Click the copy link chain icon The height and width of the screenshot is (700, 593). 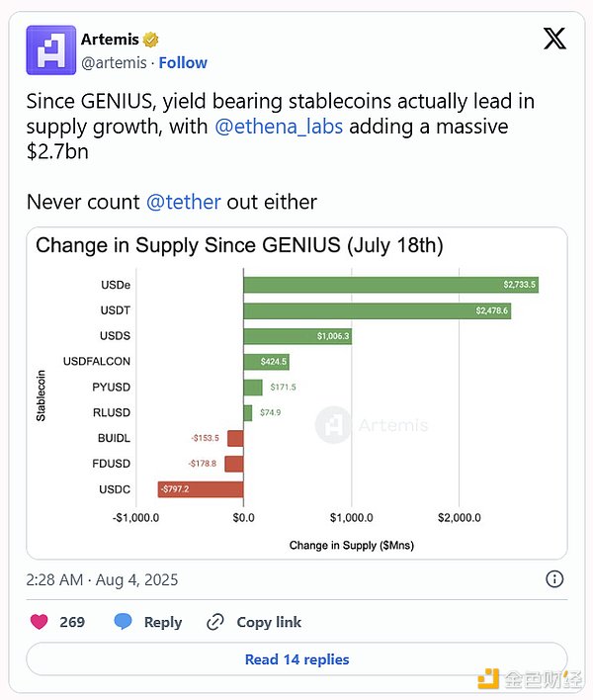215,622
